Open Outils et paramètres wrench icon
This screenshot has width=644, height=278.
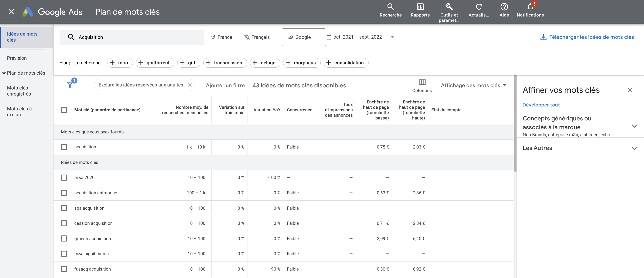449,7
